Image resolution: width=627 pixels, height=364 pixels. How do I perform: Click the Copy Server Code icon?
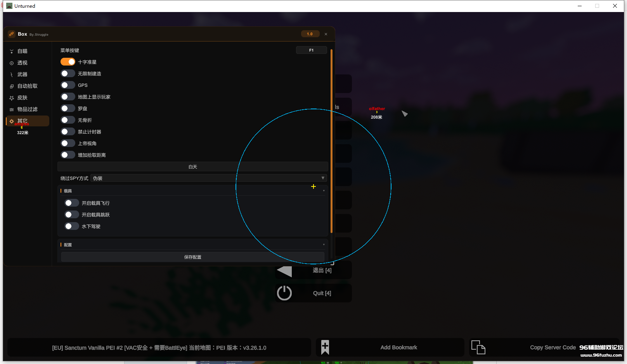pyautogui.click(x=478, y=347)
